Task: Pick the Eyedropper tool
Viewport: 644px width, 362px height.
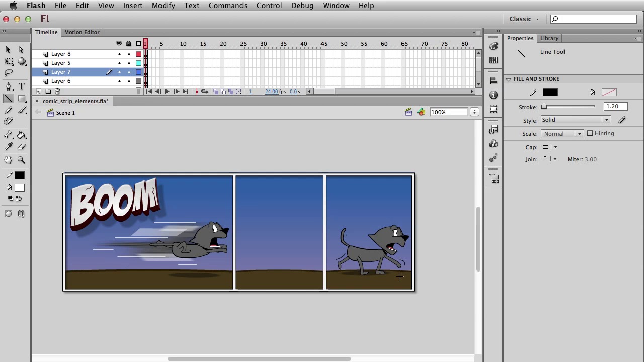Action: tap(9, 147)
